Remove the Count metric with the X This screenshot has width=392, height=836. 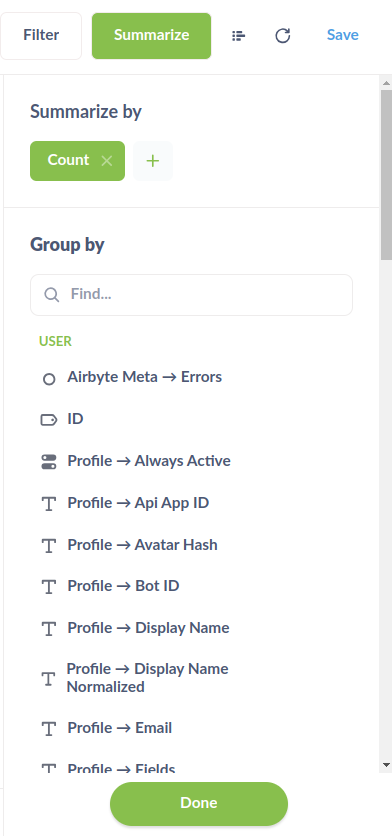click(x=107, y=161)
